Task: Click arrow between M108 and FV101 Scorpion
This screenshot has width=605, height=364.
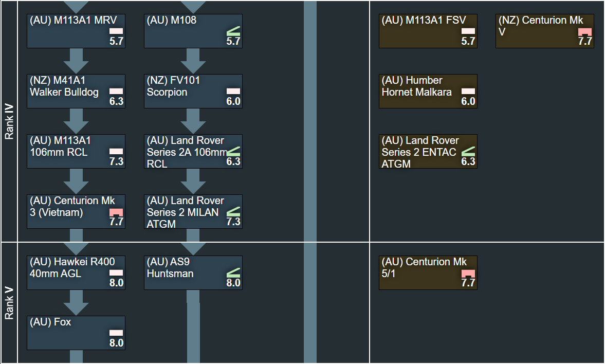Action: [x=193, y=61]
